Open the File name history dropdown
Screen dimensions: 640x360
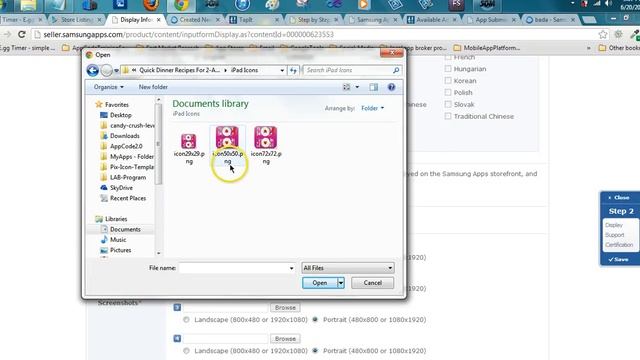[291, 268]
